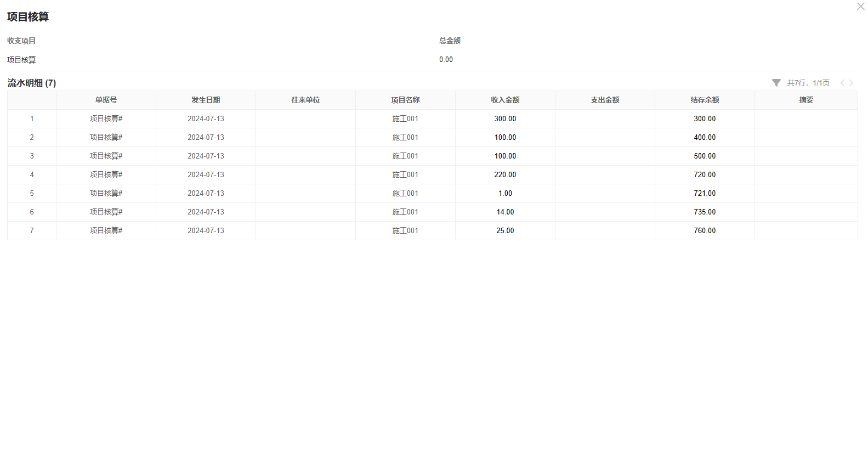Open 项目核算# document in row 4
This screenshot has height=452, width=868.
(x=106, y=174)
